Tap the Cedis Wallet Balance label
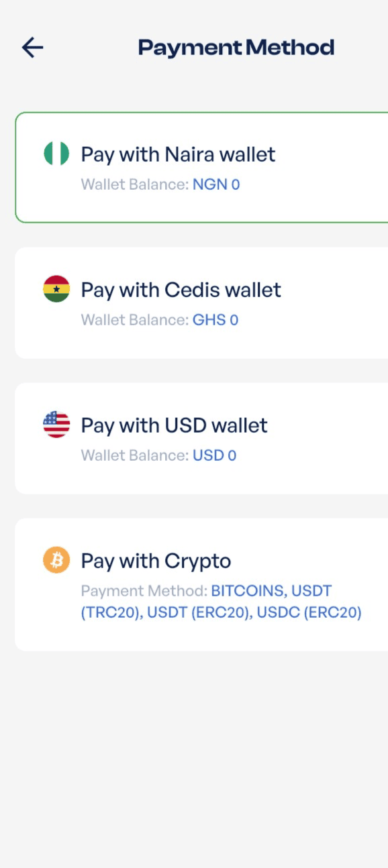Image resolution: width=388 pixels, height=868 pixels. click(x=135, y=320)
